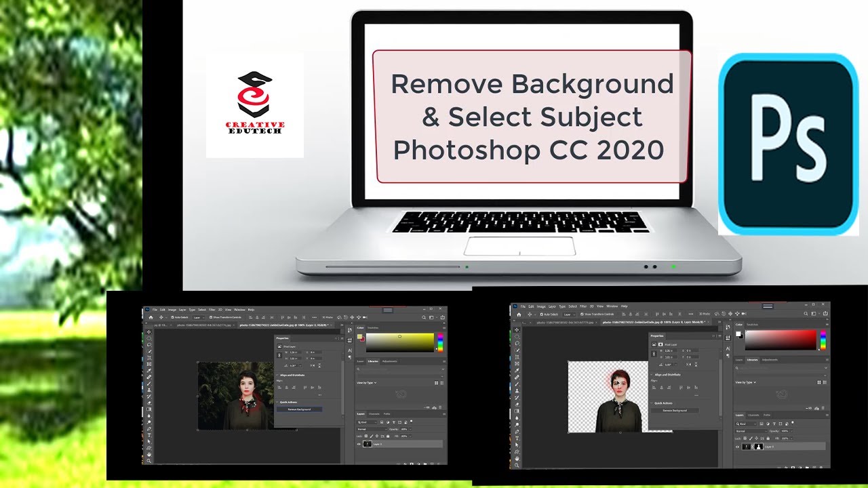
Task: Open Normal blend mode dropdown in left window
Action: pyautogui.click(x=372, y=429)
